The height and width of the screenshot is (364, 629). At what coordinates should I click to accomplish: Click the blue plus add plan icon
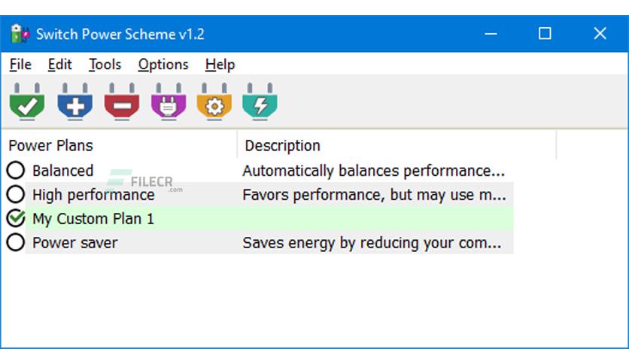point(75,102)
